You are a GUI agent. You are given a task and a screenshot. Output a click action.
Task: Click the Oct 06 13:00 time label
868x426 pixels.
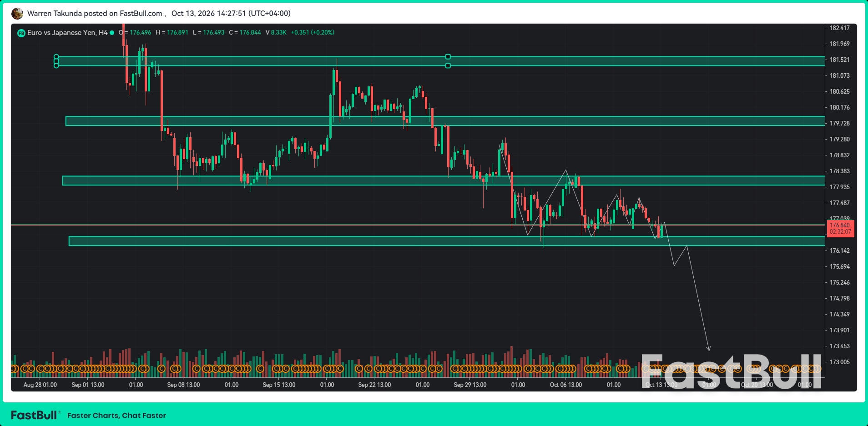[x=566, y=385]
